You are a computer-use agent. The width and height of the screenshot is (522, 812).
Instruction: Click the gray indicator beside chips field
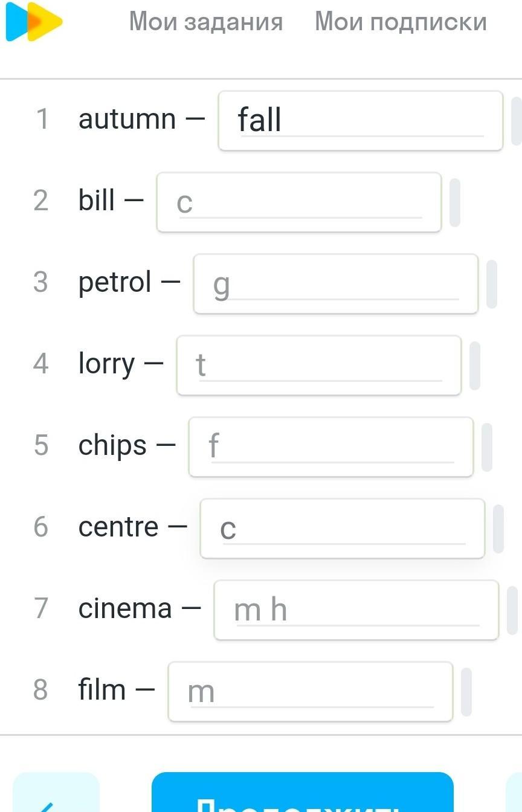pyautogui.click(x=487, y=447)
